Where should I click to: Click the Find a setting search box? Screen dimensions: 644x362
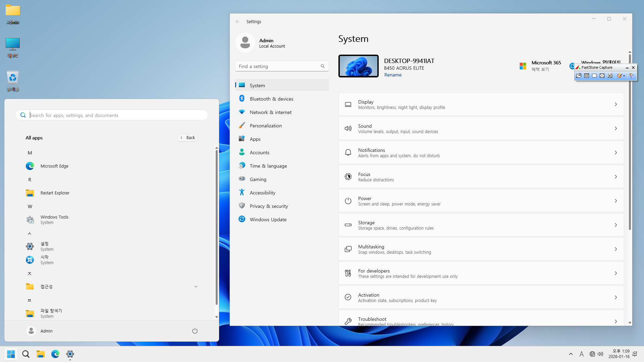pyautogui.click(x=278, y=66)
